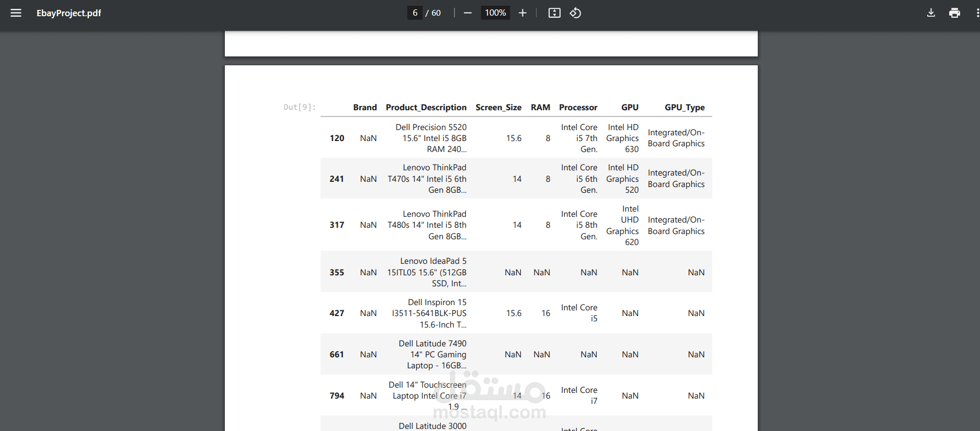The image size is (980, 431).
Task: Click Dell 14" Touchscreen description cell
Action: tap(427, 395)
